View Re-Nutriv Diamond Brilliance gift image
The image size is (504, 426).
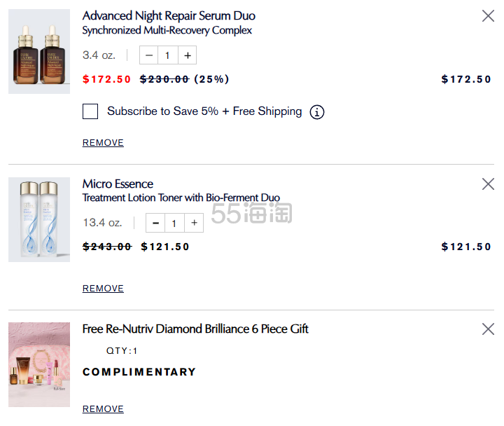pos(39,364)
